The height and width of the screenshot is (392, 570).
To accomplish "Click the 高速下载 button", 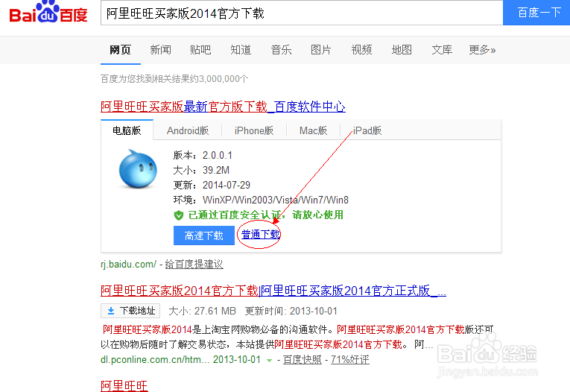I will click(x=204, y=235).
